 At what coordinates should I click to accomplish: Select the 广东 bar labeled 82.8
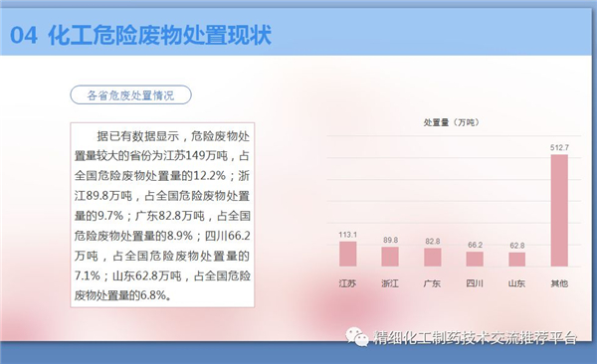point(433,257)
